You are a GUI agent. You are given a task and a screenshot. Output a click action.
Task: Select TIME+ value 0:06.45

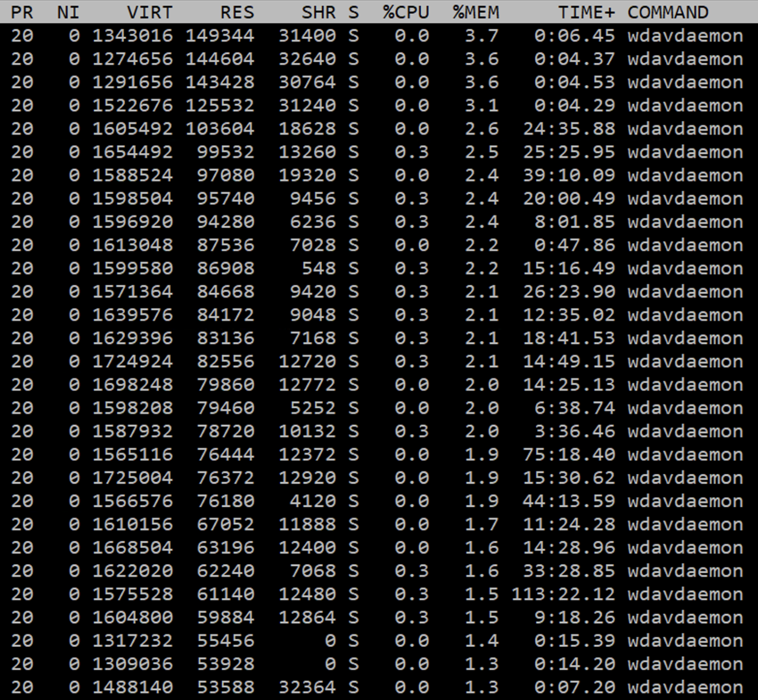[x=574, y=36]
